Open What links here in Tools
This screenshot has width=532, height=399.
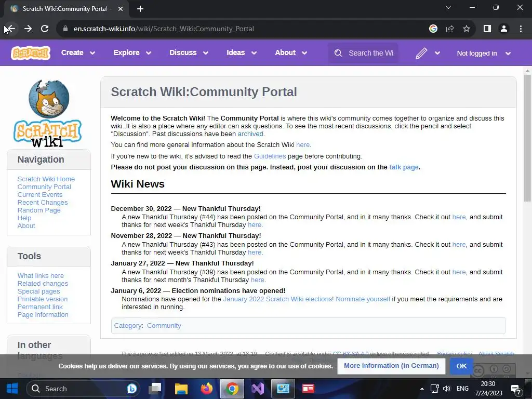41,275
